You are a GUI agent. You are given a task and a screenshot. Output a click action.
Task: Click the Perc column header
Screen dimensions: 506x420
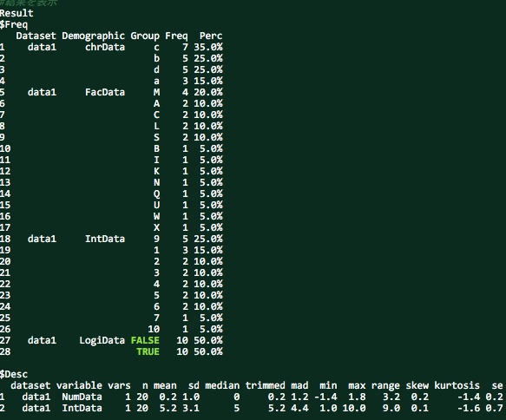pyautogui.click(x=211, y=36)
